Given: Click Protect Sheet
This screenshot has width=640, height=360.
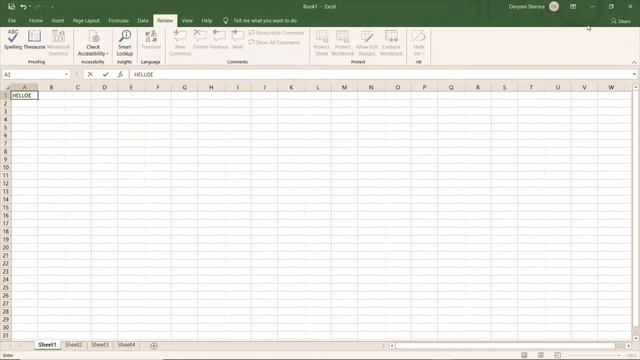Looking at the screenshot, I should coord(322,42).
